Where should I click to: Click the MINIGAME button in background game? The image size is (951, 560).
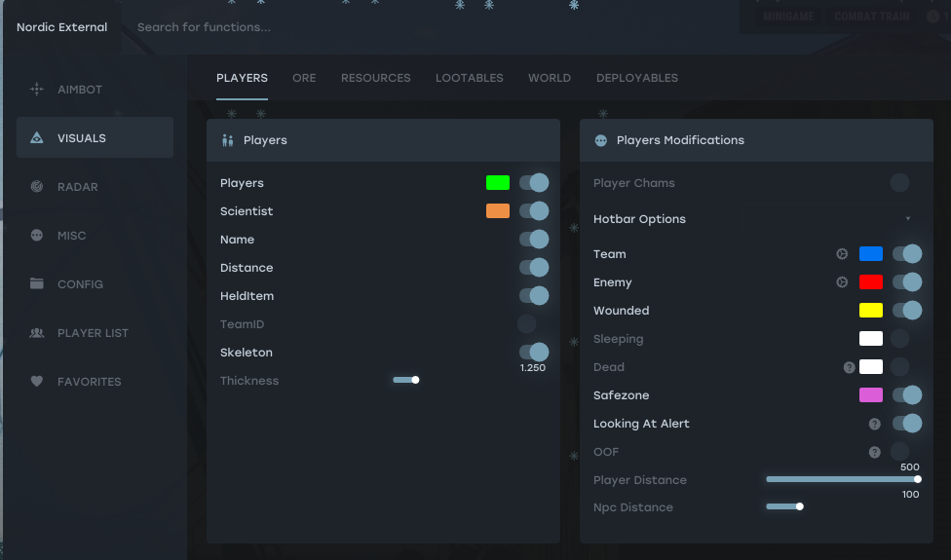[788, 17]
